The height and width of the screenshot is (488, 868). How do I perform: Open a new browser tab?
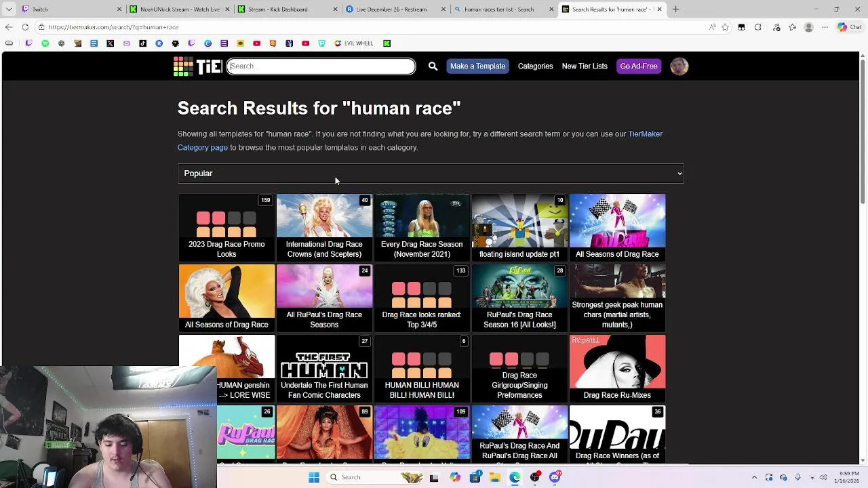coord(675,9)
